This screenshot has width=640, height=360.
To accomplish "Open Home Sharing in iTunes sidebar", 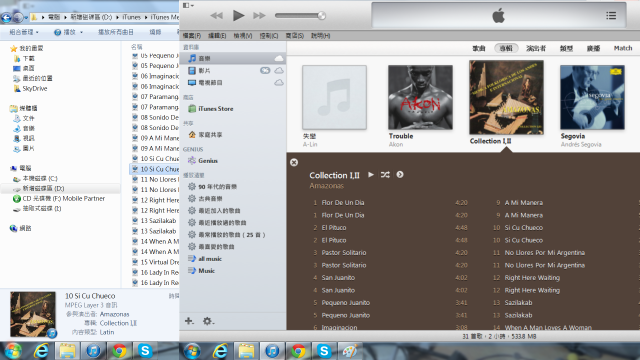I will coord(205,135).
